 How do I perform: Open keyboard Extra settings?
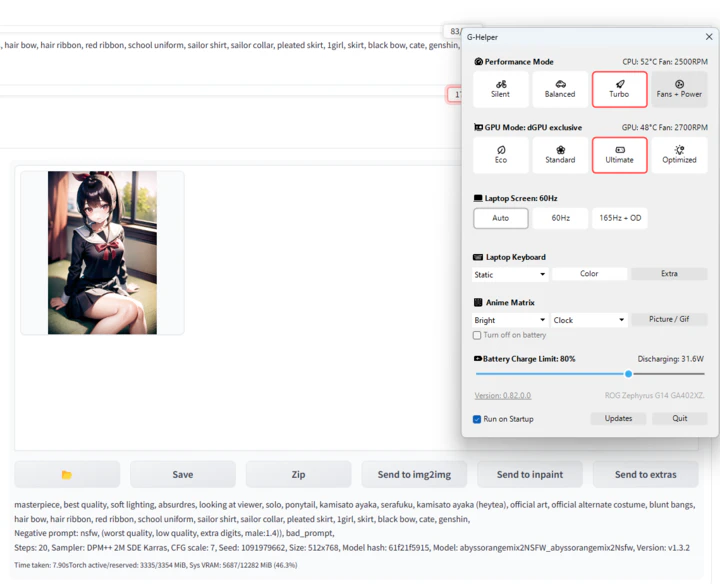(x=669, y=274)
